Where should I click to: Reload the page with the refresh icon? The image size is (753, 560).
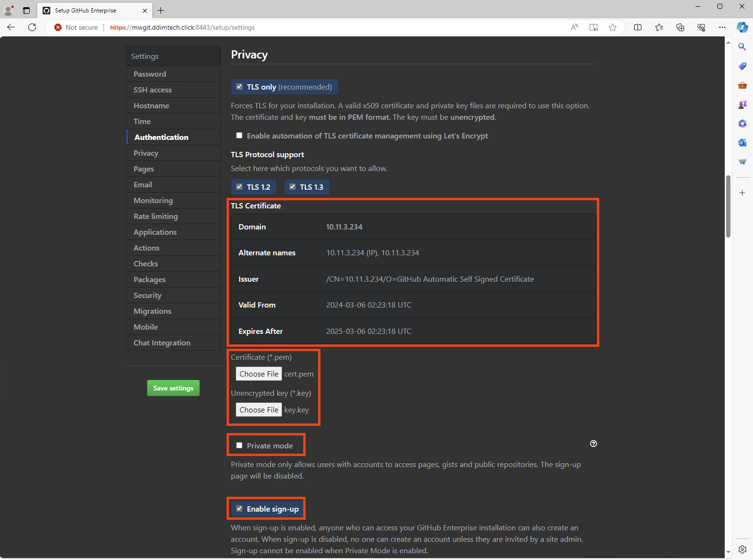pyautogui.click(x=32, y=27)
